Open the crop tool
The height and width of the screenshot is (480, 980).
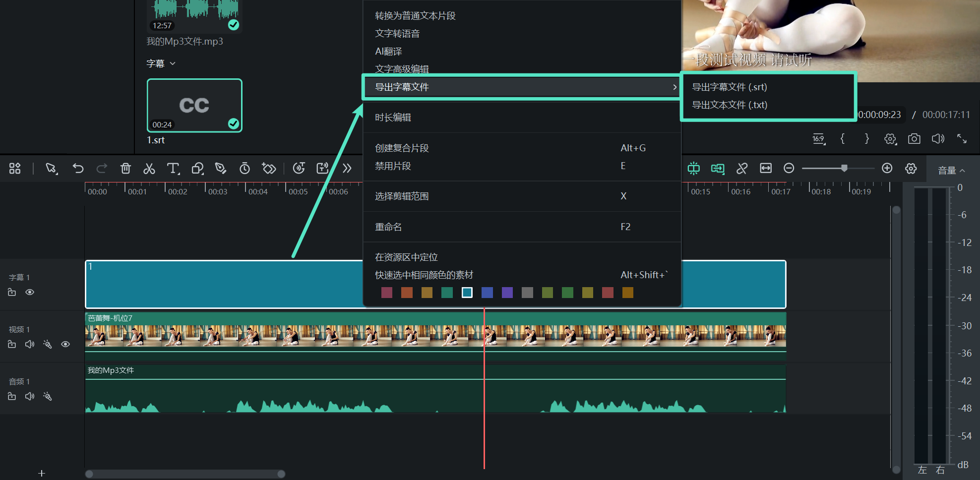pyautogui.click(x=197, y=169)
